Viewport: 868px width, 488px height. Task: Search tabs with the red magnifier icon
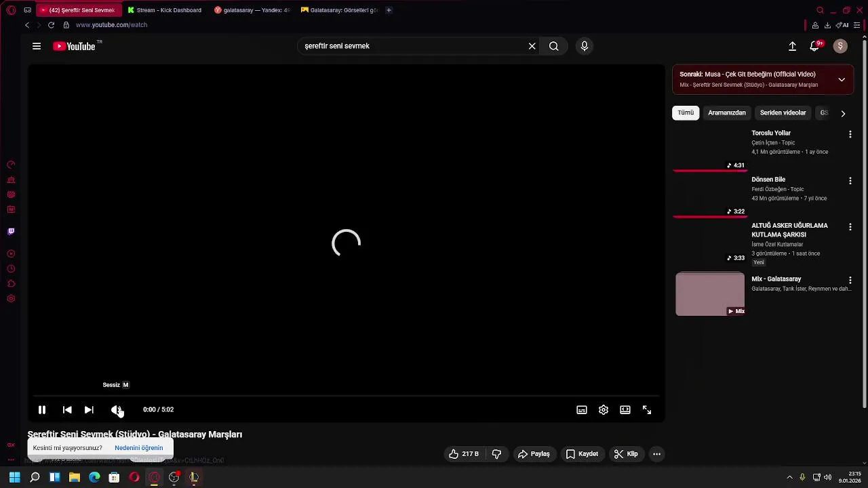pyautogui.click(x=820, y=10)
